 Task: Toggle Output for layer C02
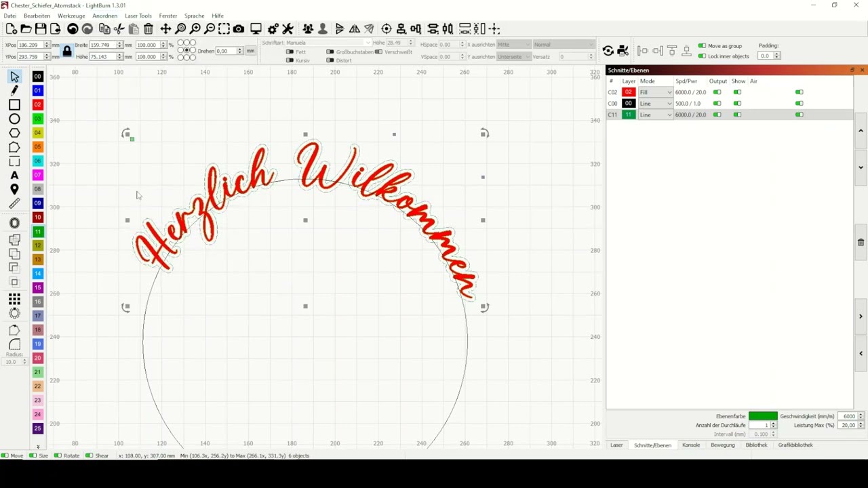(x=717, y=92)
